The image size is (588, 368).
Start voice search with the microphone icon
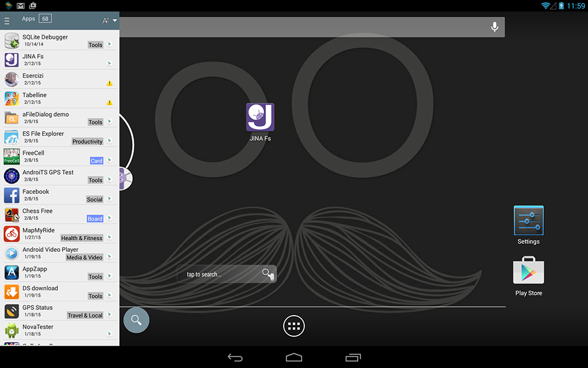click(494, 26)
